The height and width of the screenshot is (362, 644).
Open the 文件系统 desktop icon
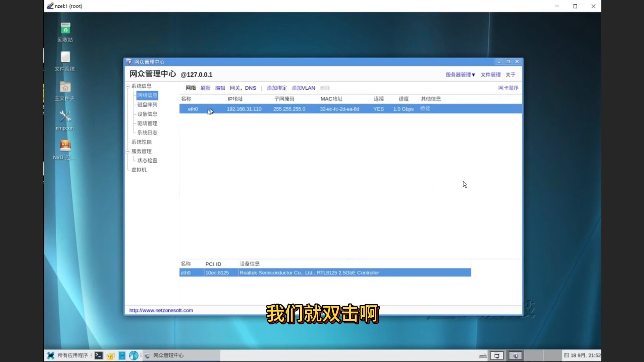point(65,58)
